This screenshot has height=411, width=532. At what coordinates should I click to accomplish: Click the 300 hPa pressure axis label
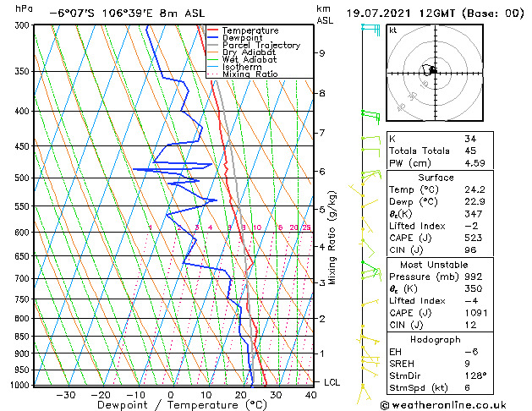tap(24, 25)
